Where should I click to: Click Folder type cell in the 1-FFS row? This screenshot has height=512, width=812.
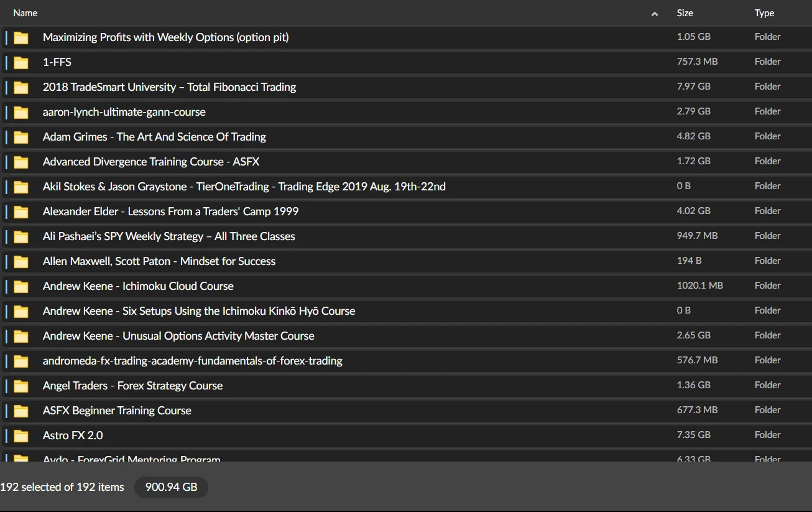click(767, 62)
